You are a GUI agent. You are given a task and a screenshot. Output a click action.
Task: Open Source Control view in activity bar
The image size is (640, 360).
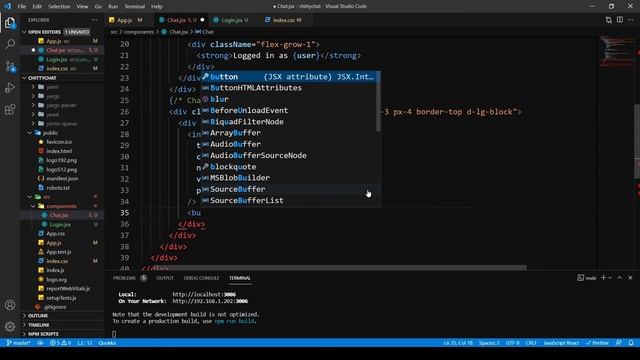pyautogui.click(x=10, y=66)
